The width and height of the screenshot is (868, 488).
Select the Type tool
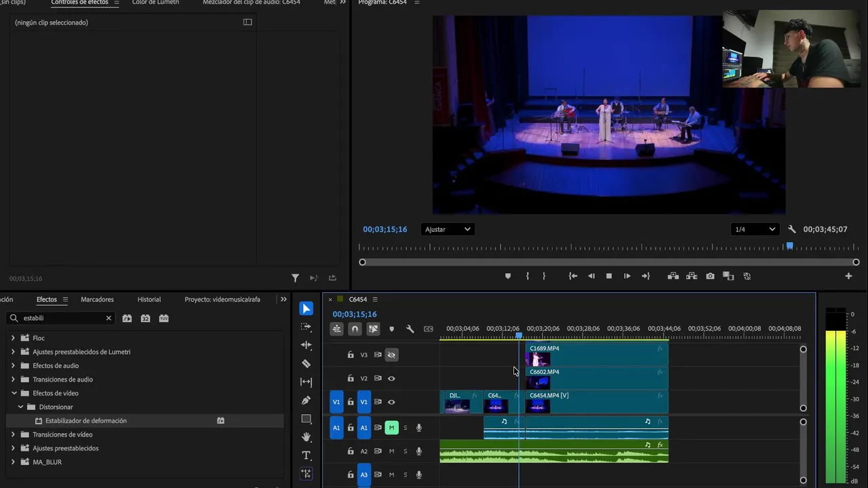click(307, 455)
